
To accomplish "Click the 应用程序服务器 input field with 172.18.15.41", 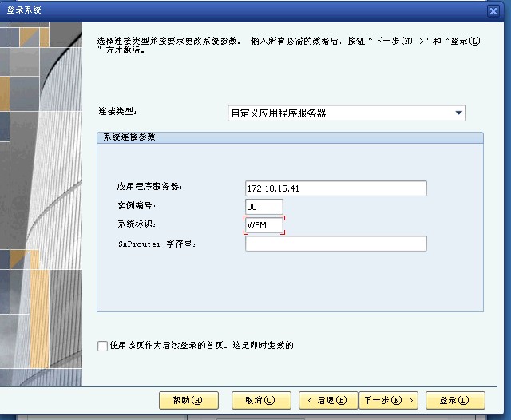I will [x=335, y=188].
